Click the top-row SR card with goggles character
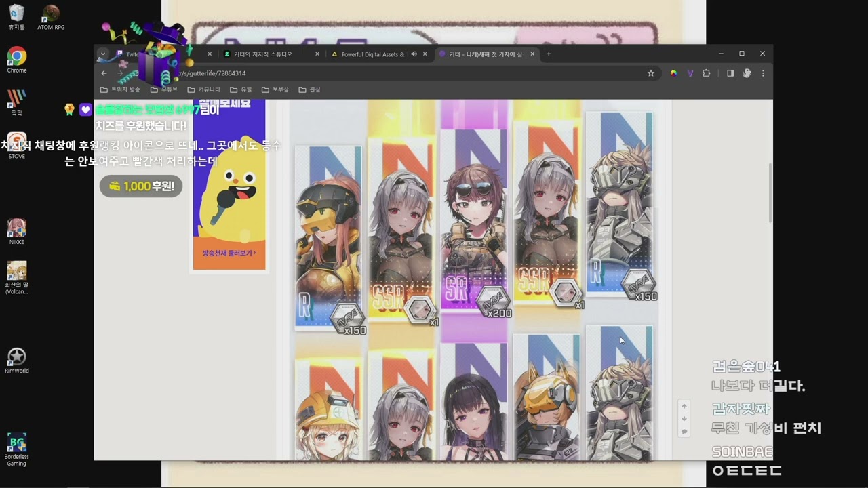 coord(474,220)
